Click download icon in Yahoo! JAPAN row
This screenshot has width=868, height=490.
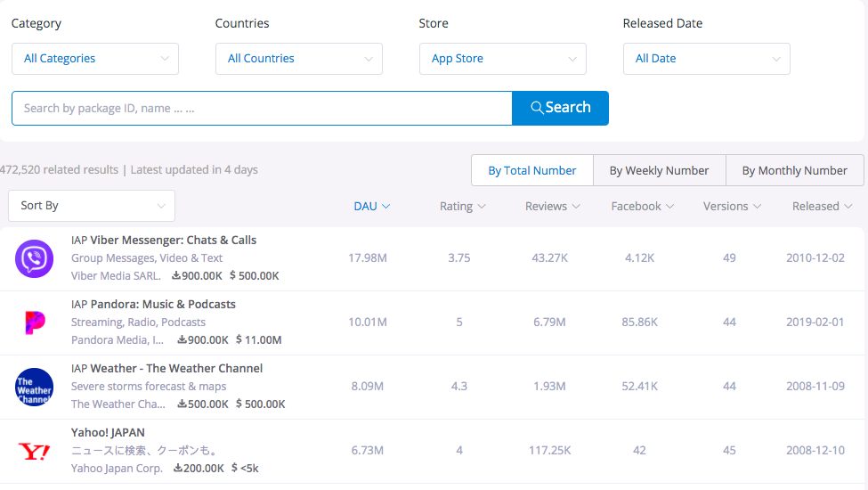(178, 468)
